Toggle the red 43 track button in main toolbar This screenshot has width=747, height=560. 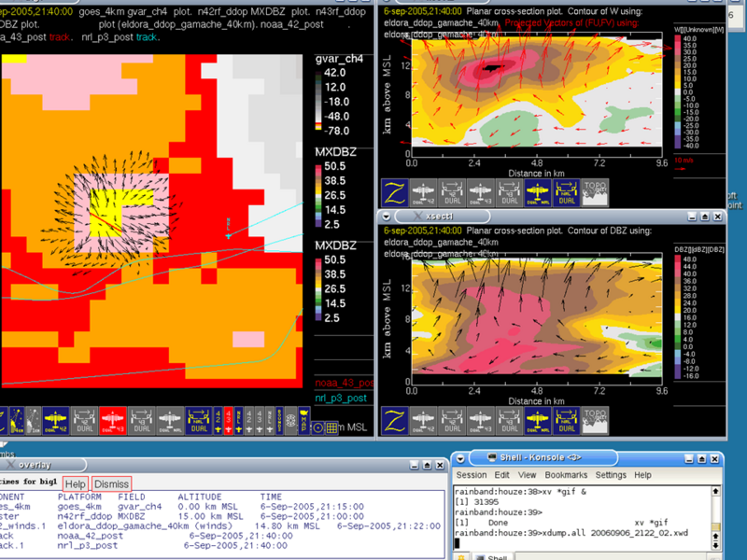tap(229, 420)
